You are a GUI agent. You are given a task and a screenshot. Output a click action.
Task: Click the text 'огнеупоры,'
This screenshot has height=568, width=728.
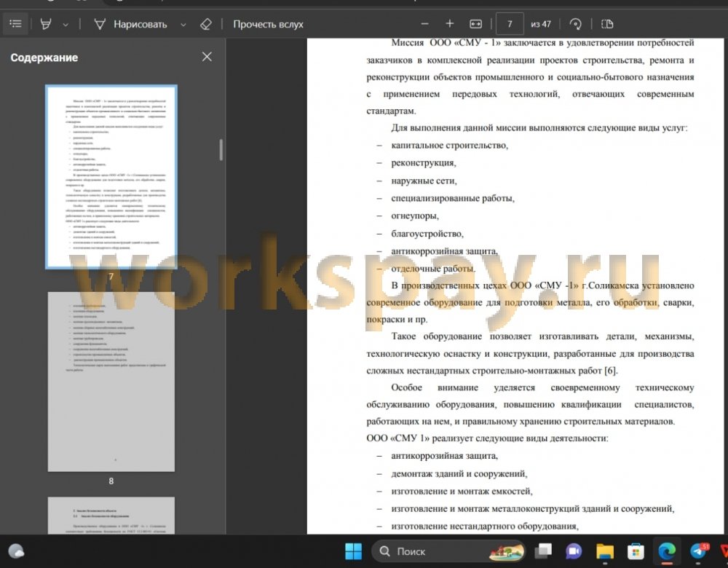[x=415, y=216]
